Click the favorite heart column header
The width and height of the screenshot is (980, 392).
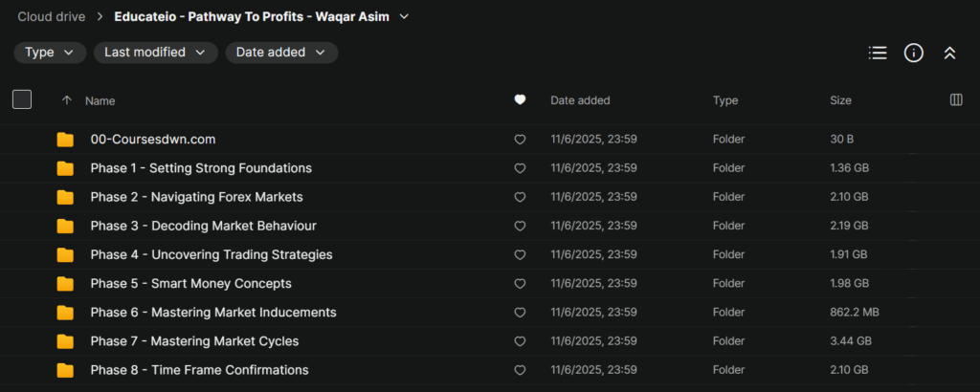(520, 99)
